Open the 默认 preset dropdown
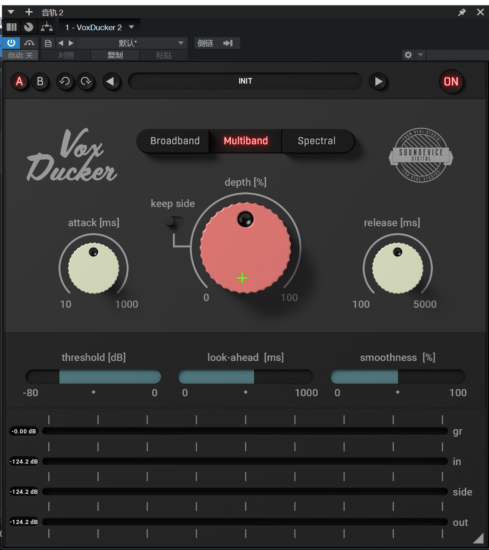 click(132, 43)
